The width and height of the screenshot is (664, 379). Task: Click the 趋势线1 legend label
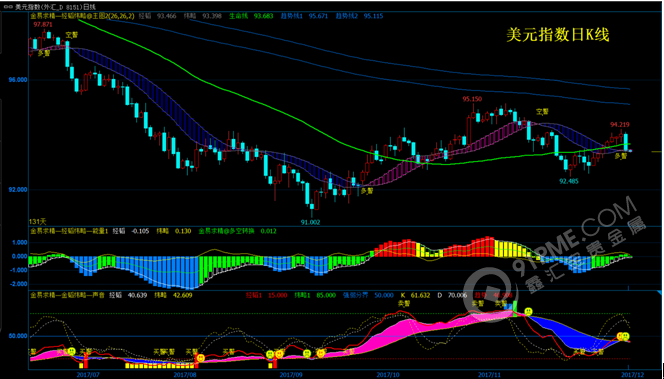pos(292,16)
